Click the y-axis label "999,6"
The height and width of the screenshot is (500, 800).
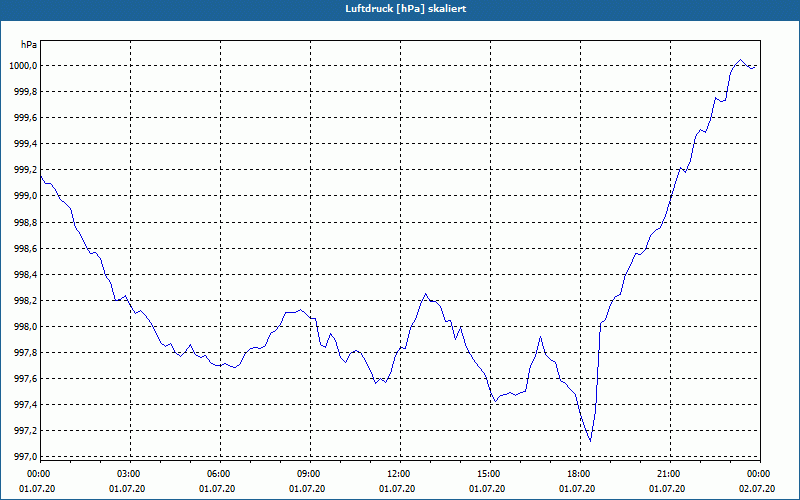pos(28,118)
